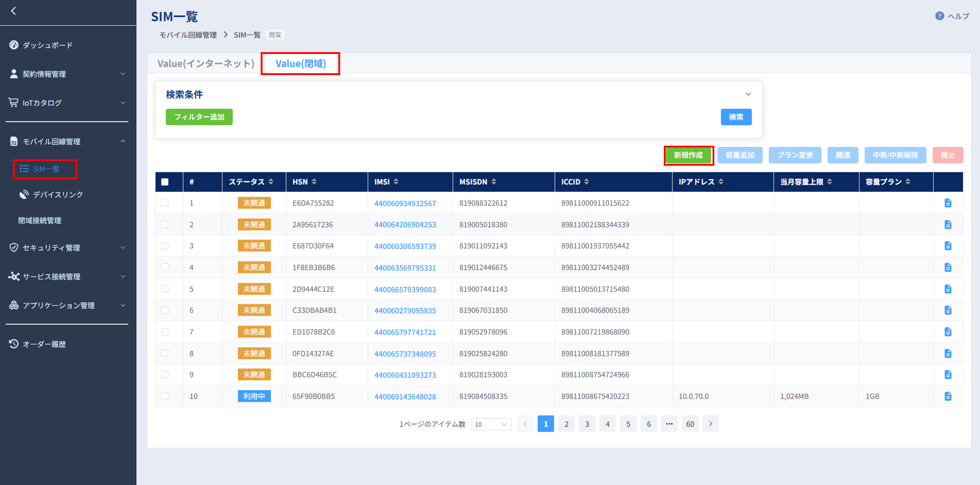980x485 pixels.
Task: Collapse the search conditions panel chevron
Action: tap(748, 94)
